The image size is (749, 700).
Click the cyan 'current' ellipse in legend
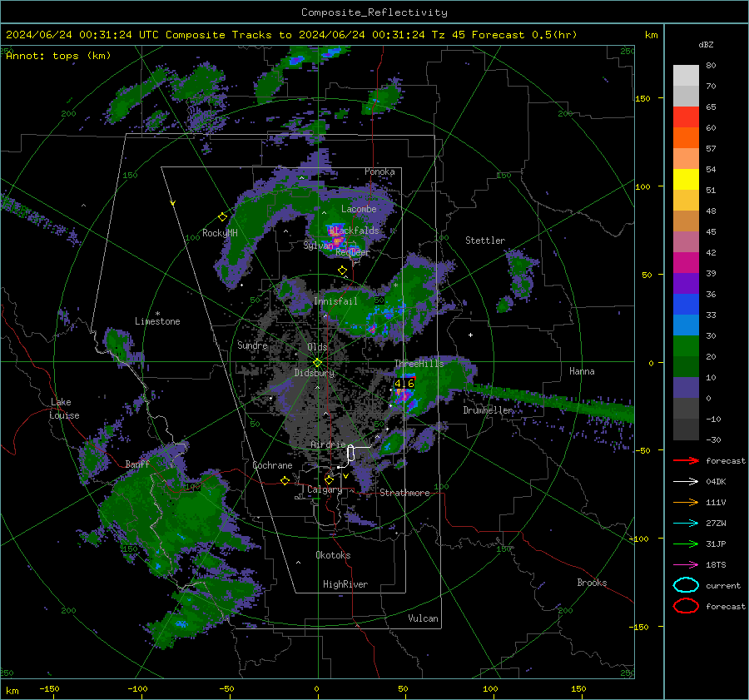[686, 585]
